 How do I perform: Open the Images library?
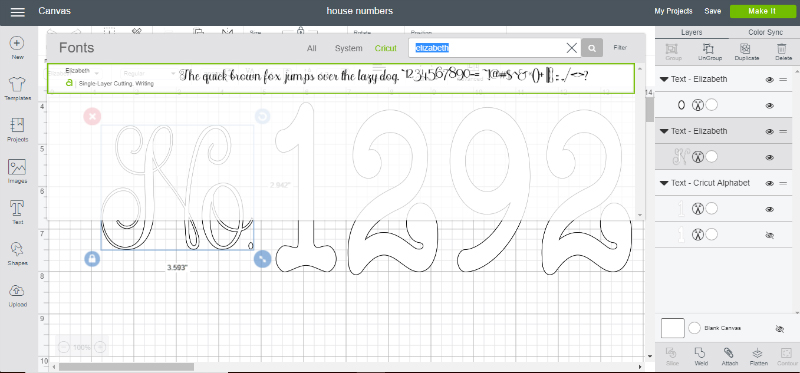click(17, 171)
